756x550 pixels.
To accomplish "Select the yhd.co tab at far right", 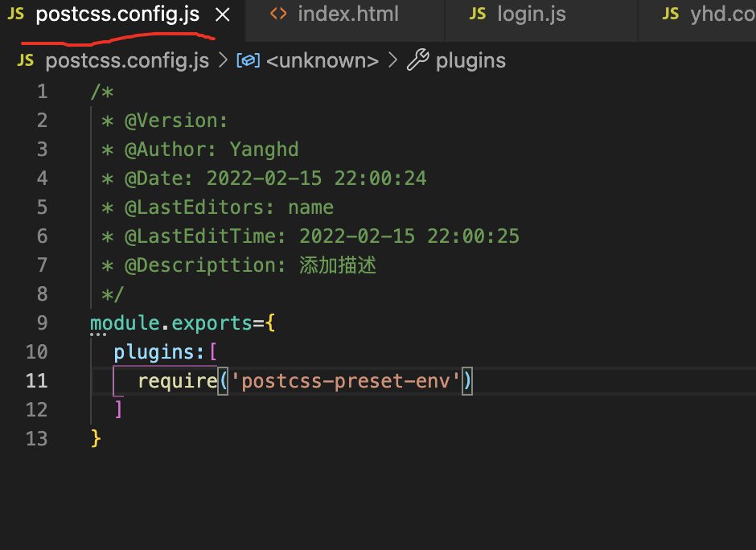I will (x=721, y=14).
